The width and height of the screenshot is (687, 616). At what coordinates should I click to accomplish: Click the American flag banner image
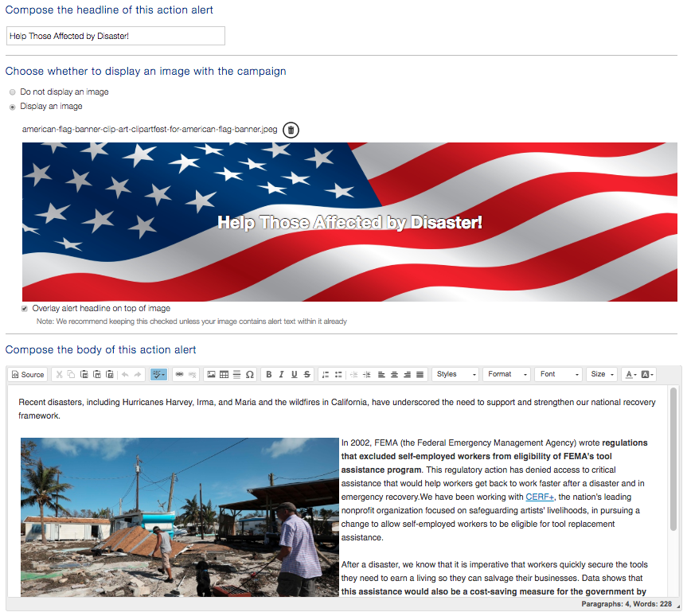coord(349,222)
